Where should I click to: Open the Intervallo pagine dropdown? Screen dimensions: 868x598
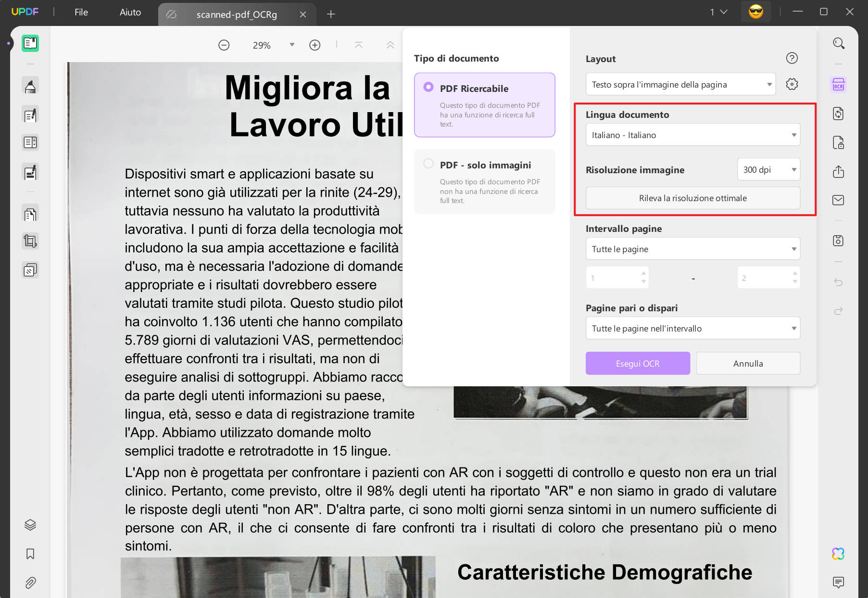click(693, 249)
